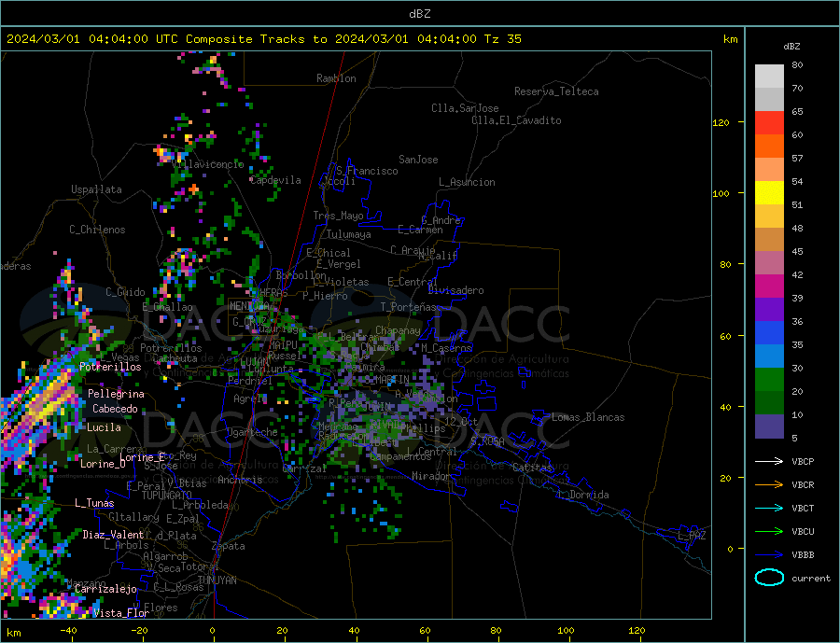Click the TUNUYAN map label

217,580
